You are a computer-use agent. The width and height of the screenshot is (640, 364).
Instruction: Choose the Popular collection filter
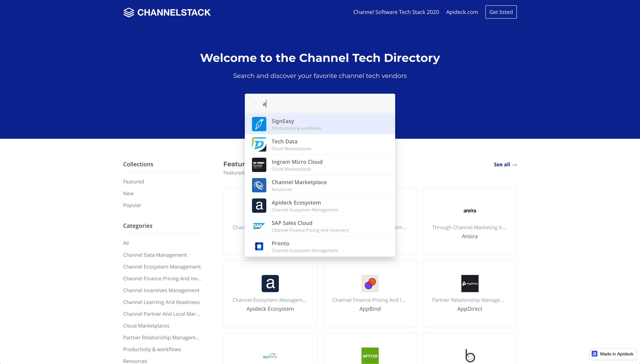[x=132, y=205]
